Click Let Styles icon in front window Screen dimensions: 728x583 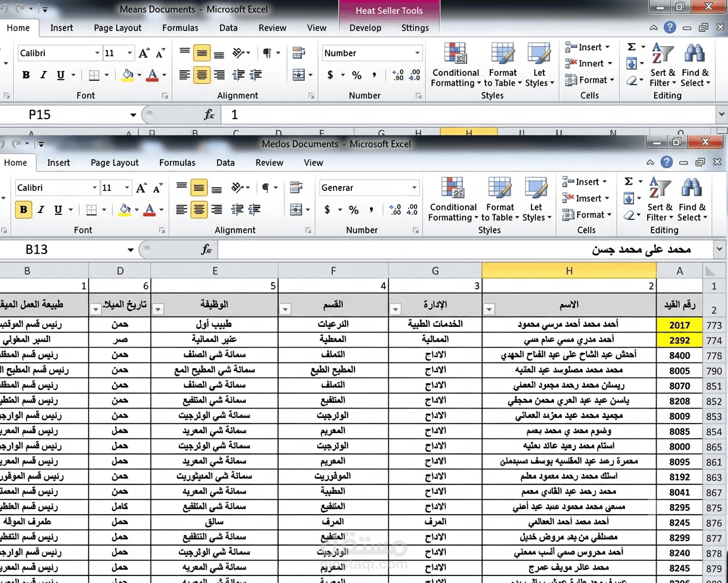(537, 187)
